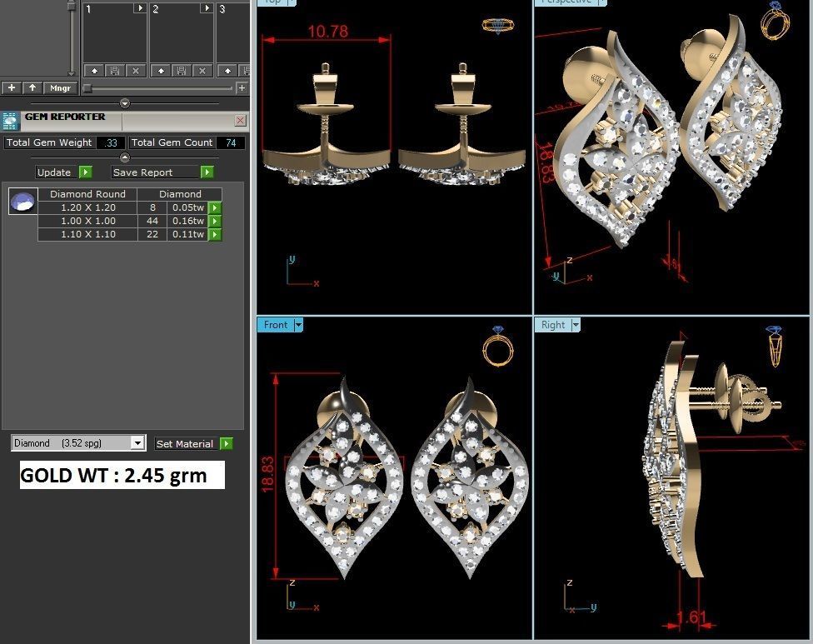Click the Right viewport tab label
Screen dimensions: 813x644
tap(553, 325)
